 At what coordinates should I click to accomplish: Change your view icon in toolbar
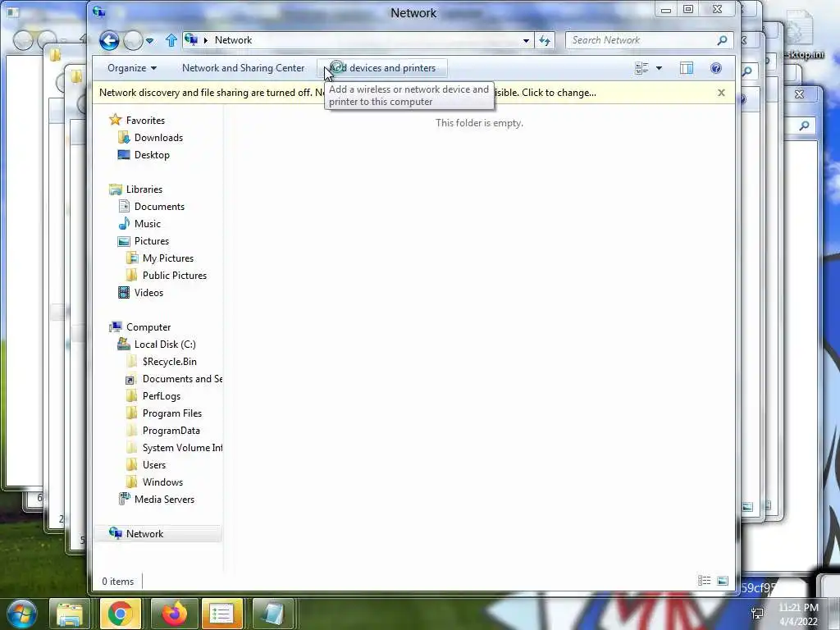(641, 68)
